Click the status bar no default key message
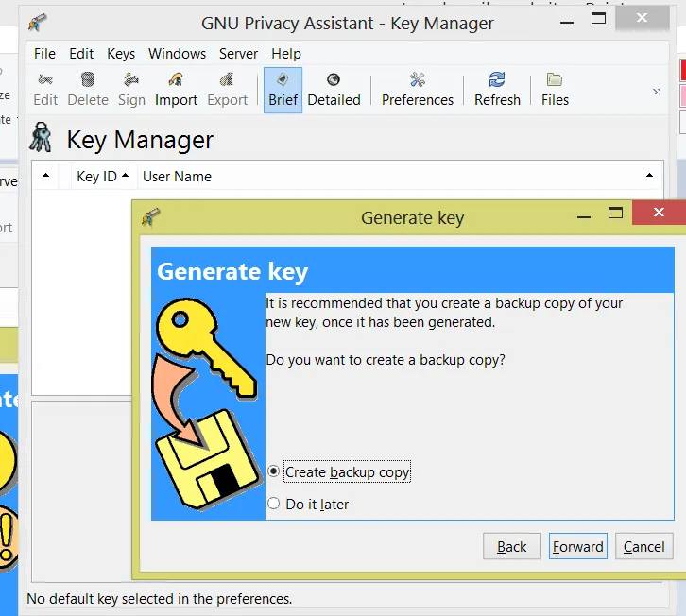 click(x=160, y=598)
